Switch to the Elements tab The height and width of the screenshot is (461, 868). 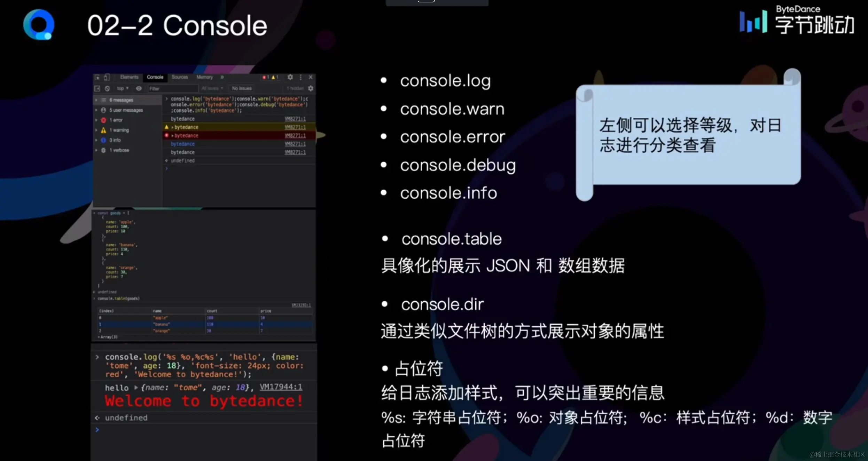pyautogui.click(x=129, y=77)
